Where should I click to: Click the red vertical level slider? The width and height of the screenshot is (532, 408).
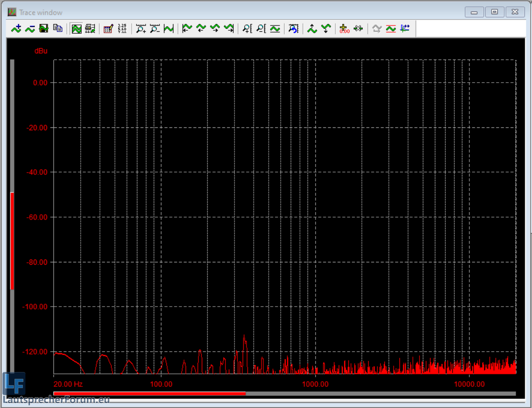point(12,240)
